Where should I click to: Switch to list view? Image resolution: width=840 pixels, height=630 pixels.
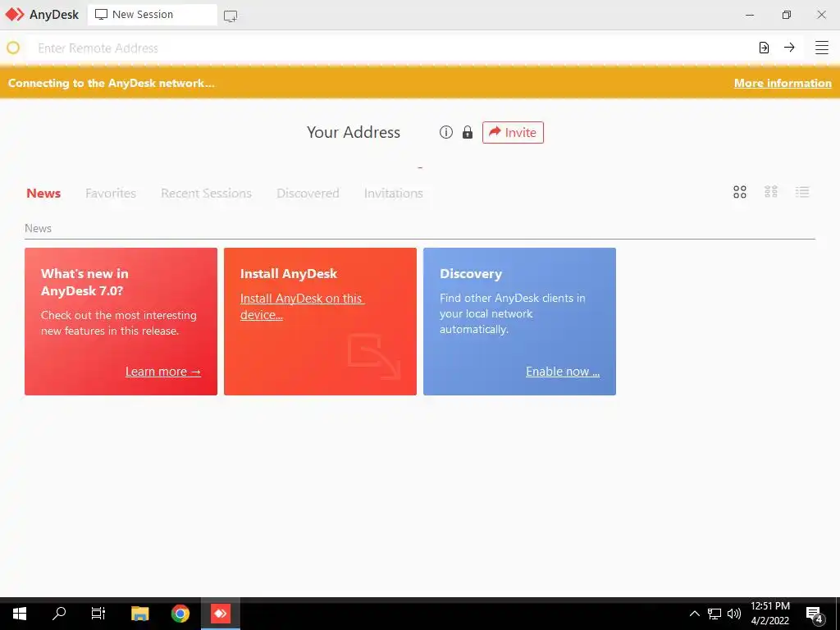(x=802, y=192)
